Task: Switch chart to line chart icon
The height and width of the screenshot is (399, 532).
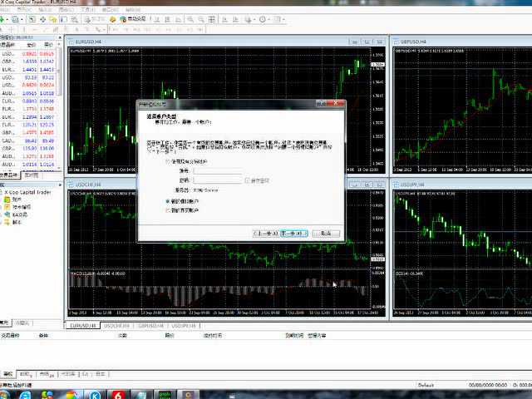Action: coord(178,20)
